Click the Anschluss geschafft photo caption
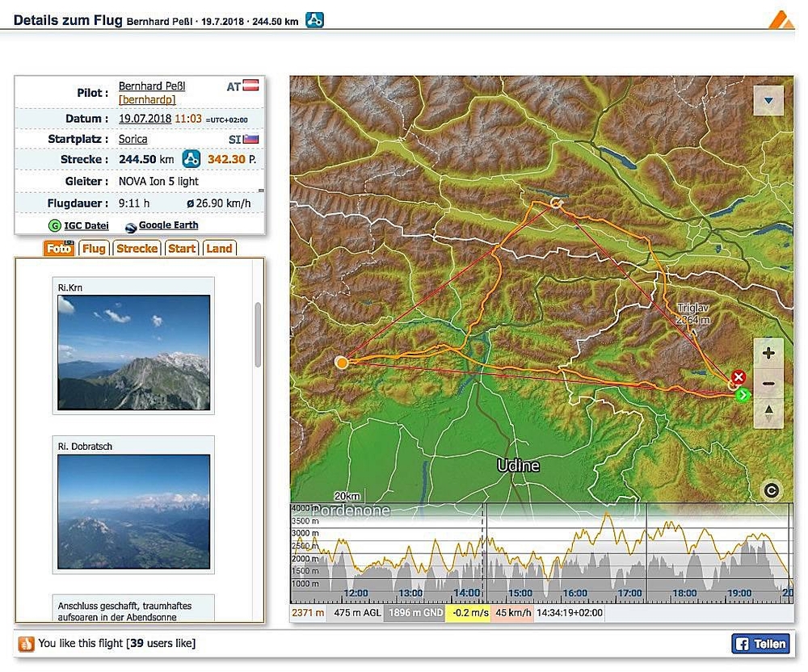This screenshot has height=672, width=808. click(x=124, y=611)
